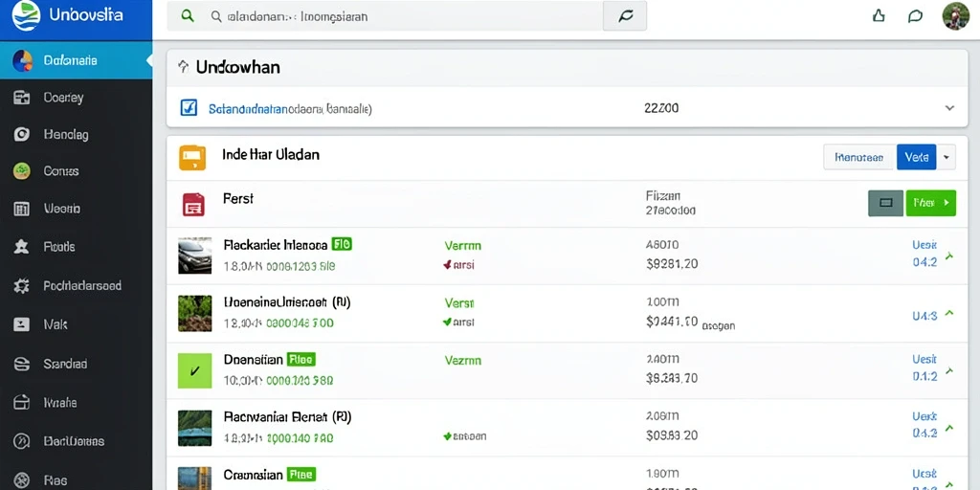Open the chat bubble icon in header
The width and height of the screenshot is (980, 490).
[x=915, y=16]
